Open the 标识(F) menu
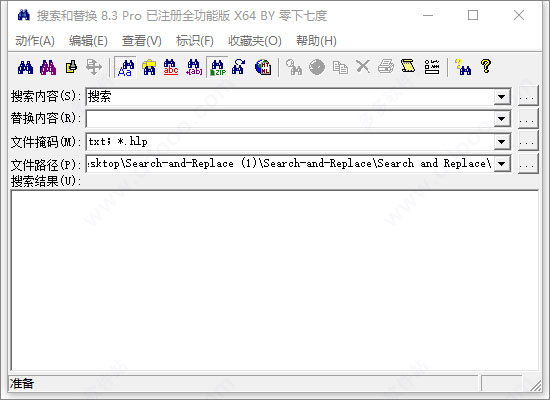This screenshot has width=550, height=400. click(195, 41)
